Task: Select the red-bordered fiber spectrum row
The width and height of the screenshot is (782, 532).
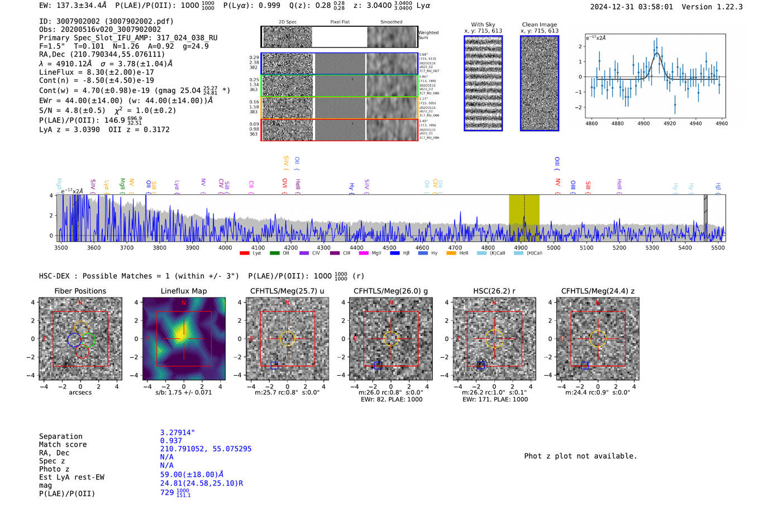Action: point(339,130)
